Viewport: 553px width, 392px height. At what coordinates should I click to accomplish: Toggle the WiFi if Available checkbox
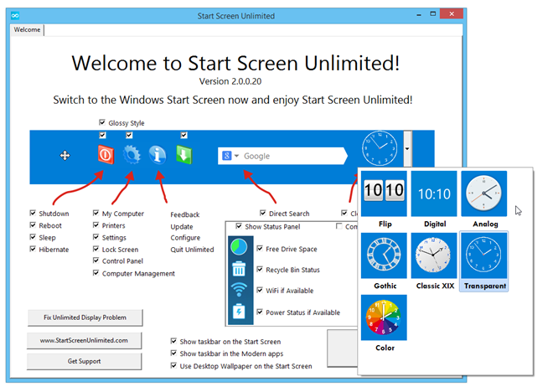click(x=260, y=290)
